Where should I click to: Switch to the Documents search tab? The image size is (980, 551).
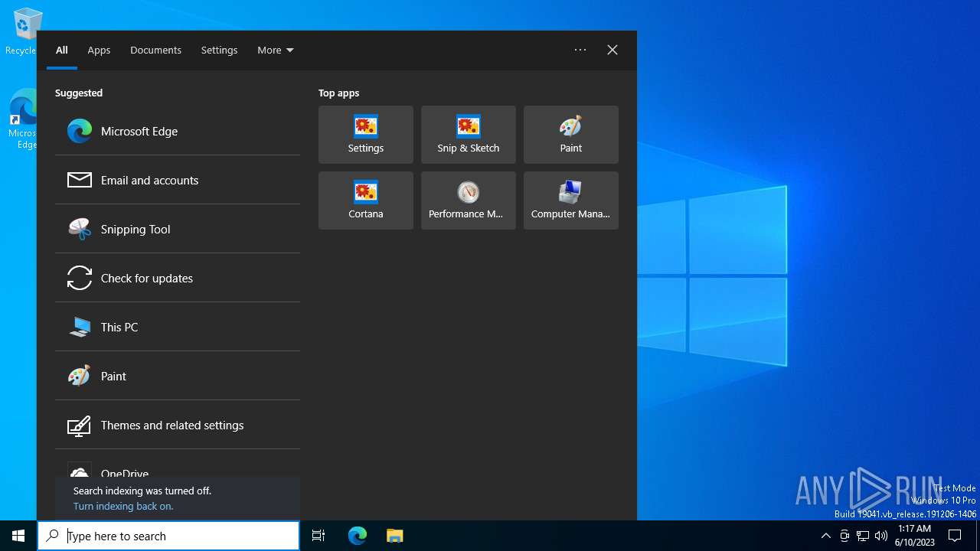(155, 50)
